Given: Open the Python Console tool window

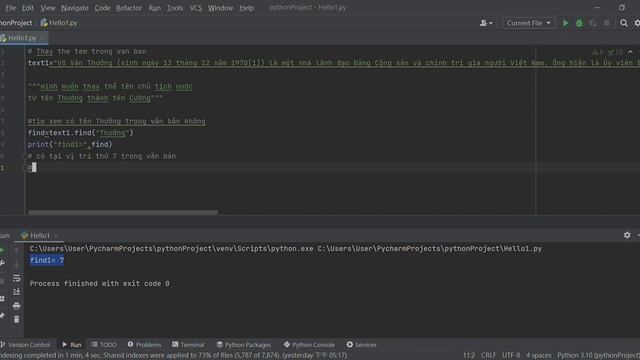Looking at the screenshot, I should [309, 345].
